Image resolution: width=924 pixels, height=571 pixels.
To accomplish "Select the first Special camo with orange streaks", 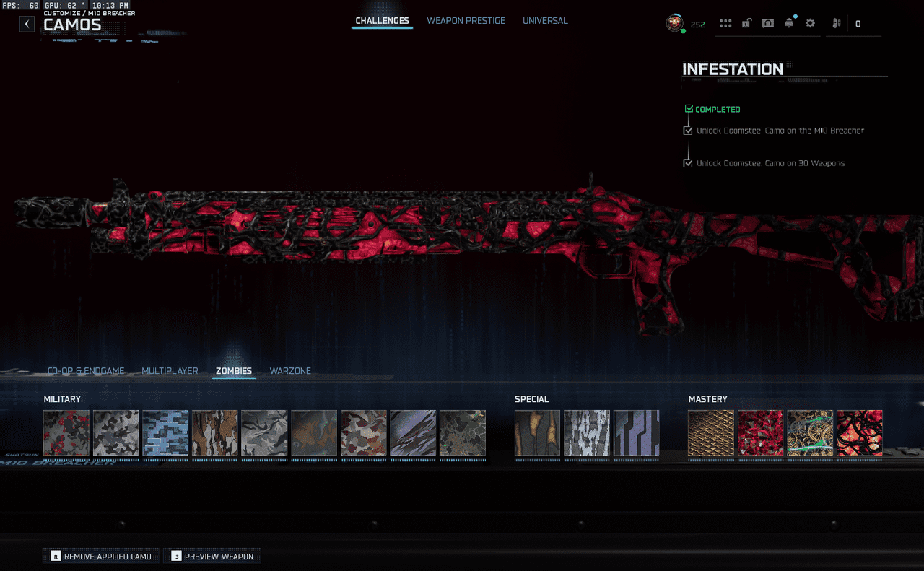I will point(537,433).
